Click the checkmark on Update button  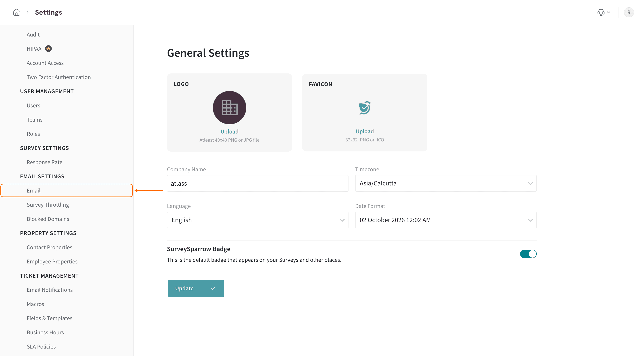tap(213, 288)
